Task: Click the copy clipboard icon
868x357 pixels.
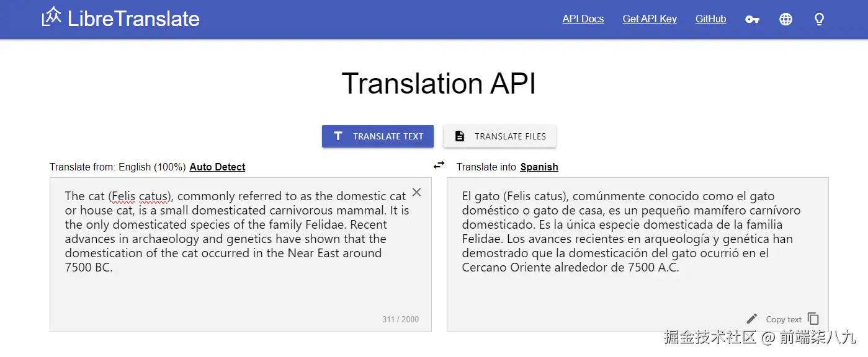Action: tap(813, 319)
